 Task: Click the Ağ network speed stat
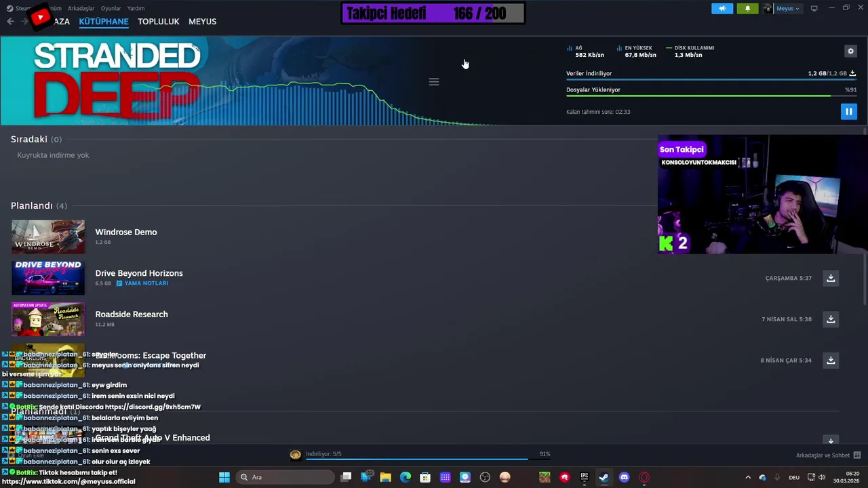click(585, 52)
